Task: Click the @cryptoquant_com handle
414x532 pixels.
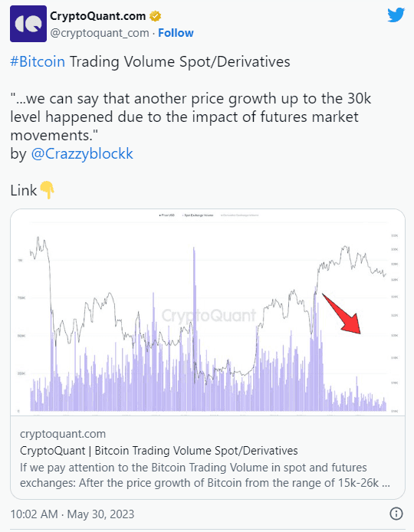Action: pos(100,33)
